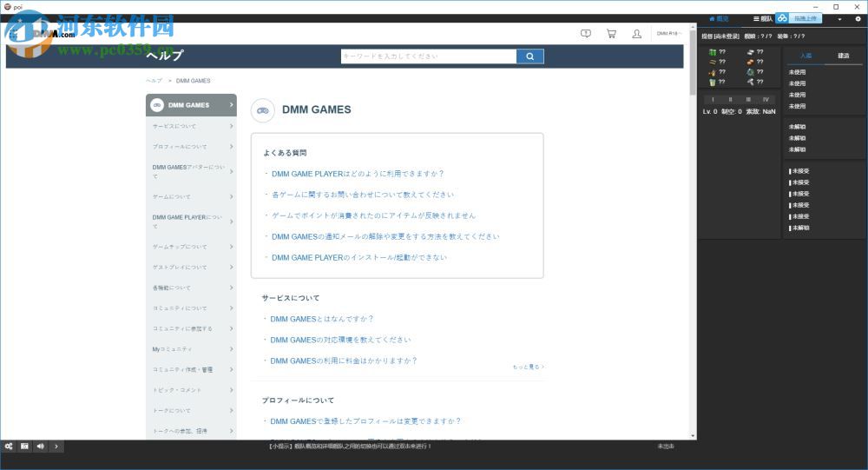This screenshot has height=470, width=868.
Task: Click the blue cloud upload icon
Action: tap(782, 18)
